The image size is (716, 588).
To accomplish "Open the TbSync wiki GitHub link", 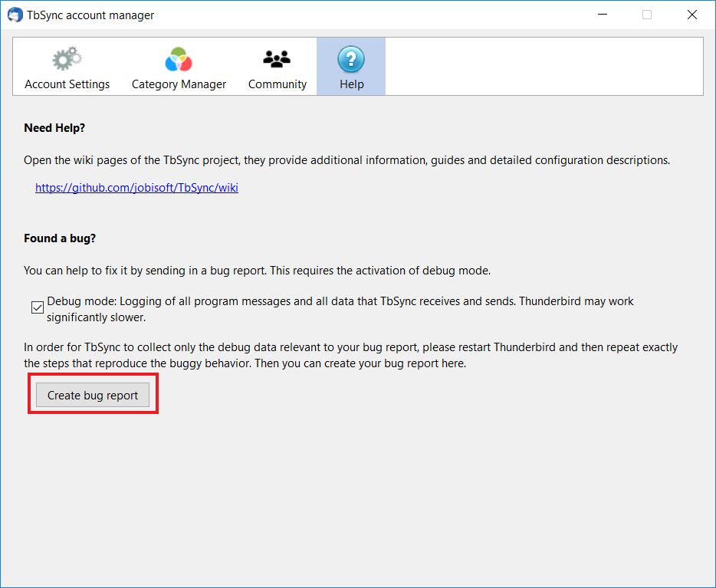I will [136, 188].
